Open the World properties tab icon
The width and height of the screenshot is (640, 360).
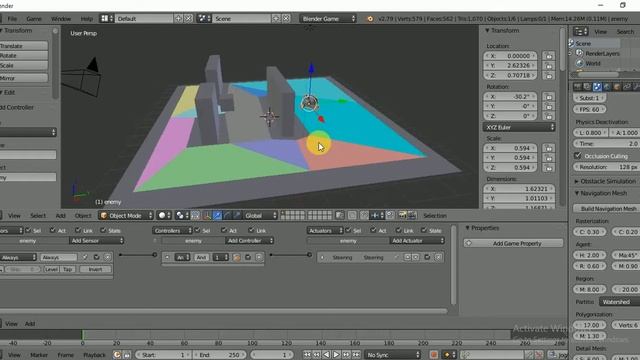click(607, 87)
